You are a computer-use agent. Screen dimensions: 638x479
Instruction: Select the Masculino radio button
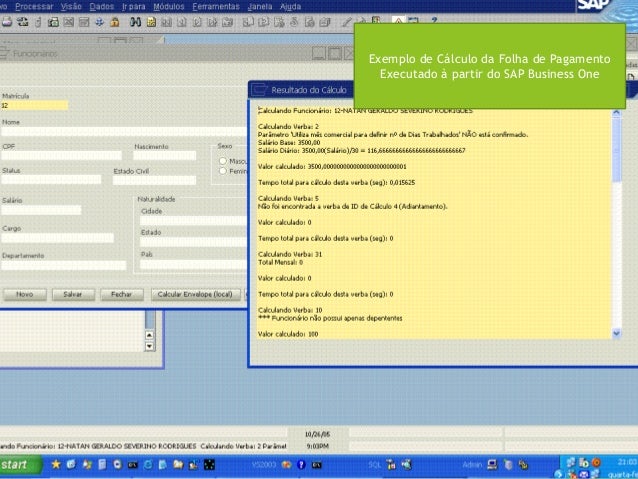coord(223,161)
